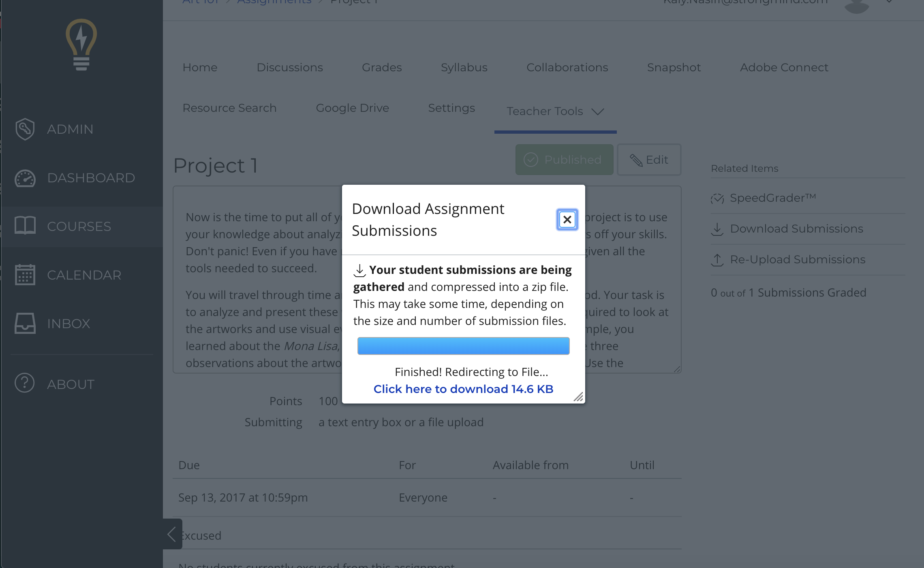Open the Admin shield icon
The width and height of the screenshot is (924, 568).
[25, 129]
